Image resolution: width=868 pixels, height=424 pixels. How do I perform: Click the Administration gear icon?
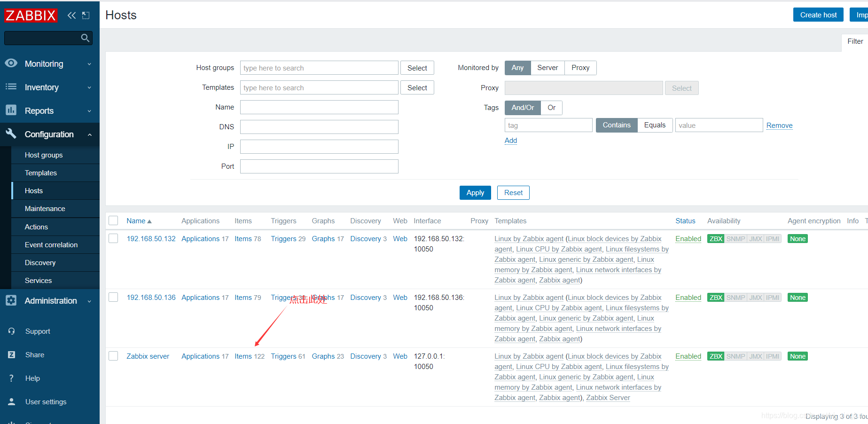(x=11, y=300)
